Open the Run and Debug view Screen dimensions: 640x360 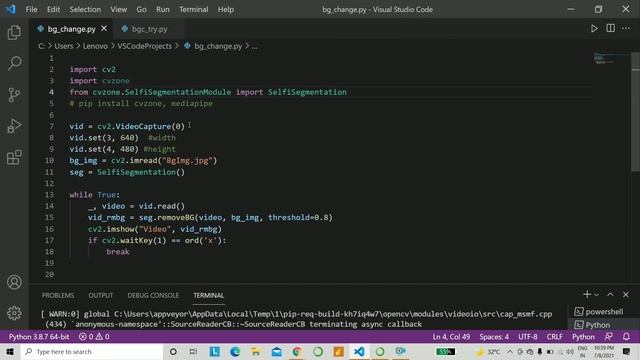(x=14, y=126)
